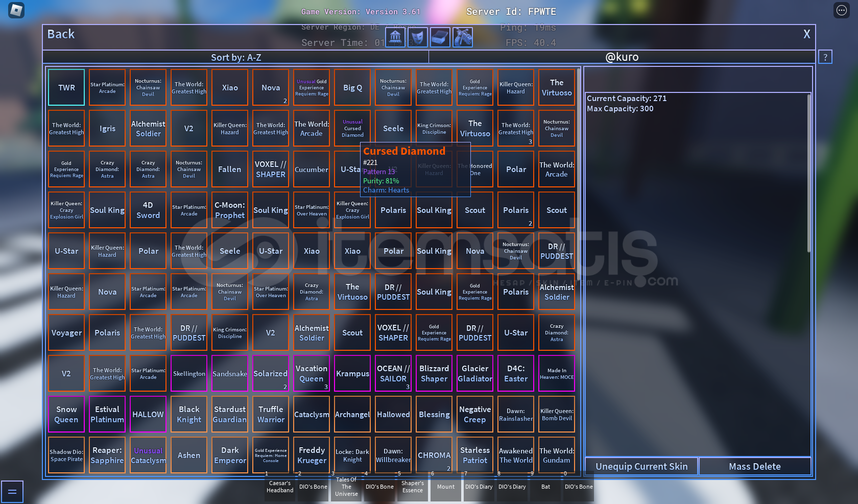Image resolution: width=858 pixels, height=504 pixels.
Task: Open the Bank storage icon
Action: click(395, 37)
